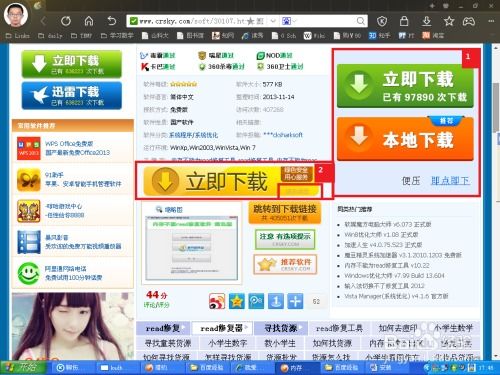Click the green smiley phone icon
Image resolution: width=500 pixels, height=375 pixels.
pos(29,273)
